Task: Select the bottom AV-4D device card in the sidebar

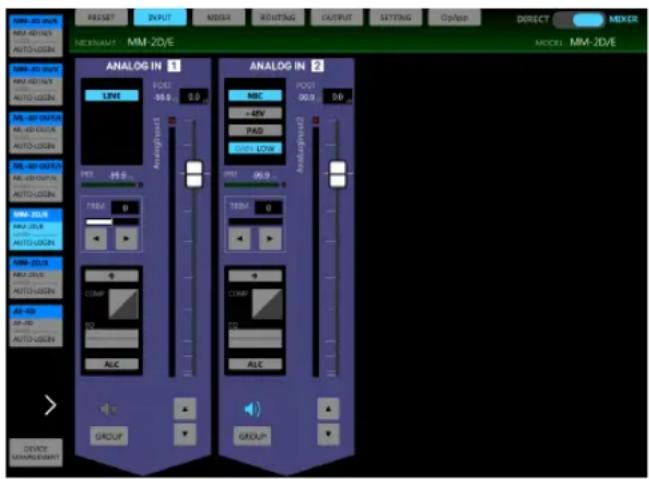Action: coord(36,325)
